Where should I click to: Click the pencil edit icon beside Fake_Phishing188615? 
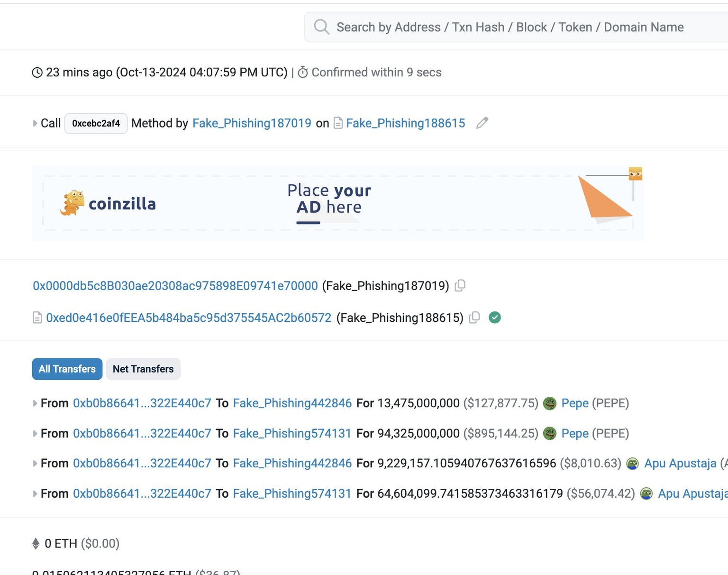(482, 123)
